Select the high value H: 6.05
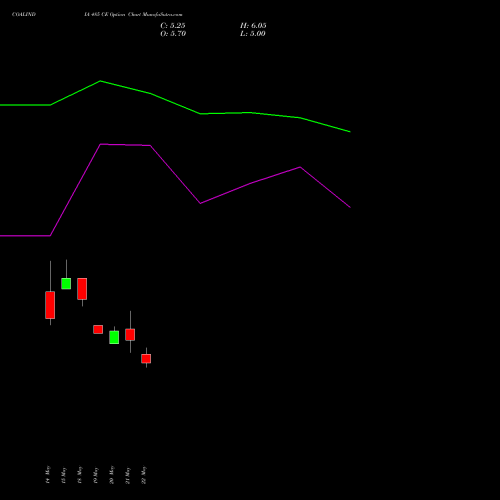 [x=253, y=26]
